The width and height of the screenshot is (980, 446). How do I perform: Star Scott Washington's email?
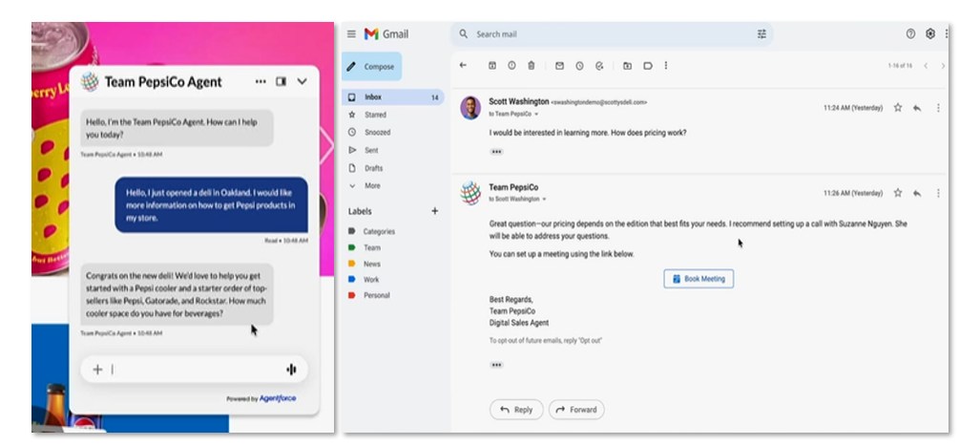coord(897,108)
